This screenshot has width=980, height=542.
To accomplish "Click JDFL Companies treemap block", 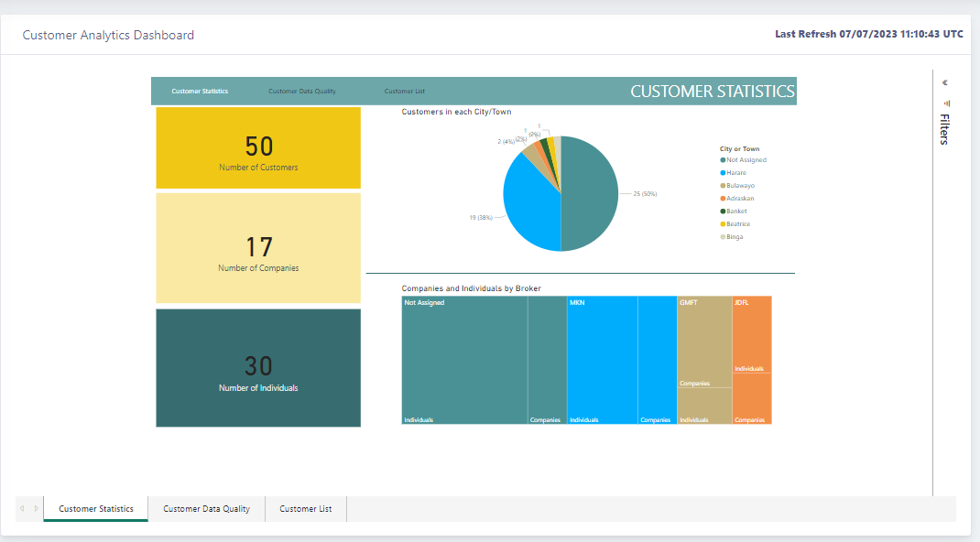I will [752, 399].
